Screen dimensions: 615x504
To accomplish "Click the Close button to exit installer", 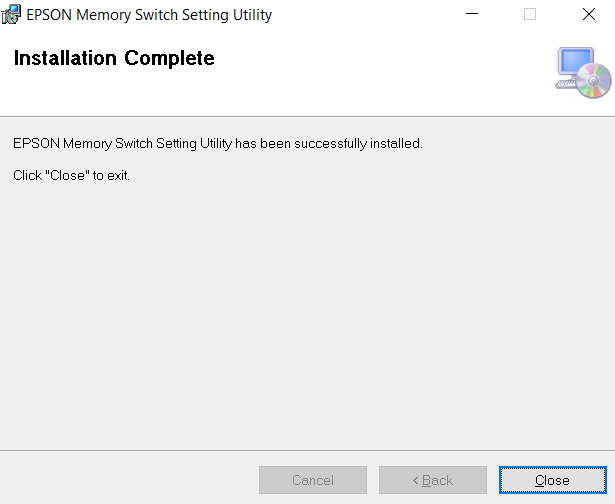I will pyautogui.click(x=552, y=480).
